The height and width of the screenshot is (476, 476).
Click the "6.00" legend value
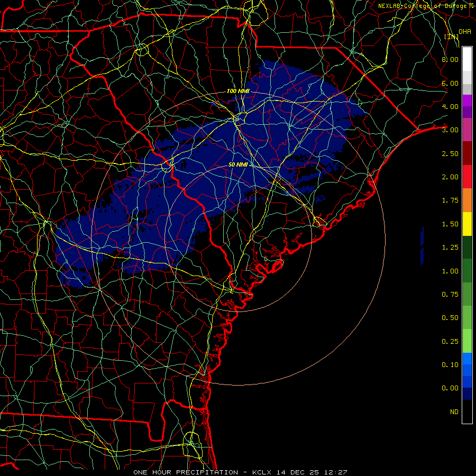coord(450,83)
